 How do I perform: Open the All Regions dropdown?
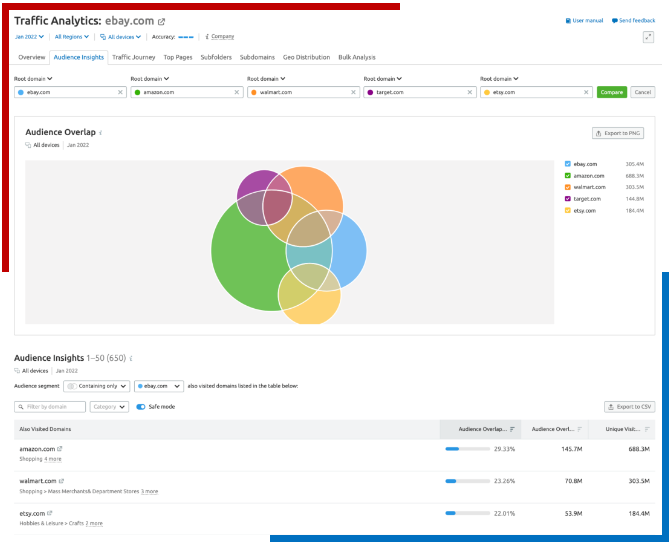(72, 37)
